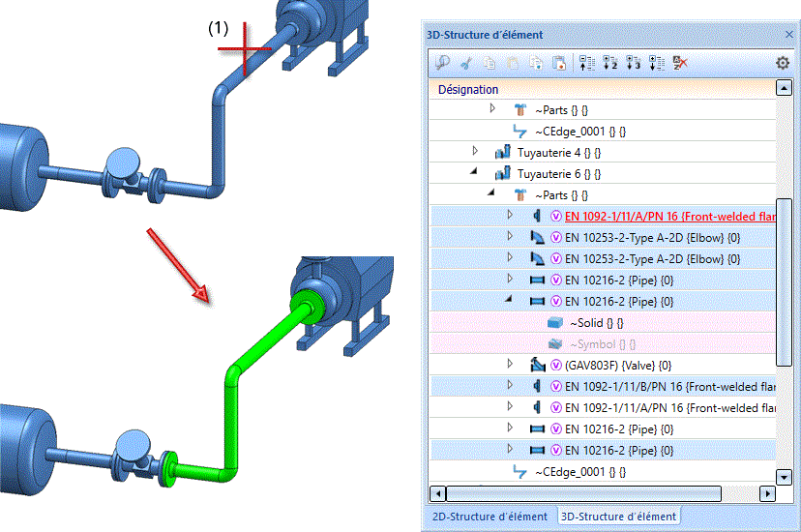Click the round valve on the upper pipeline
The width and height of the screenshot is (801, 532).
121,163
